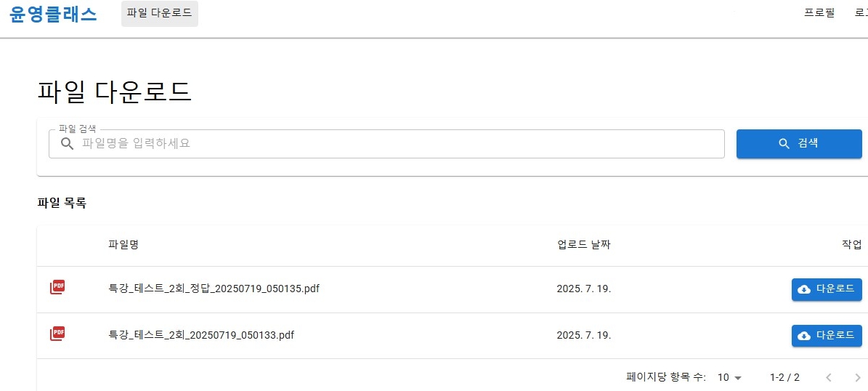Click the magnifier icon inside the search field
The image size is (868, 391).
[67, 144]
